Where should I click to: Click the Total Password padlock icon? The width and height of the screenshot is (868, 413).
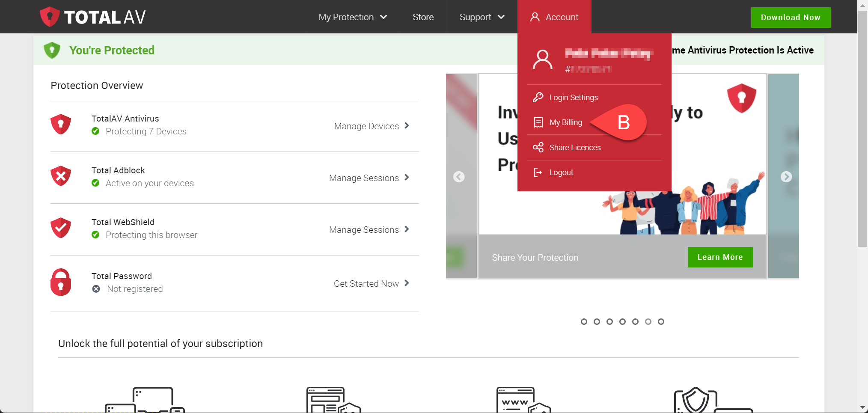point(61,282)
